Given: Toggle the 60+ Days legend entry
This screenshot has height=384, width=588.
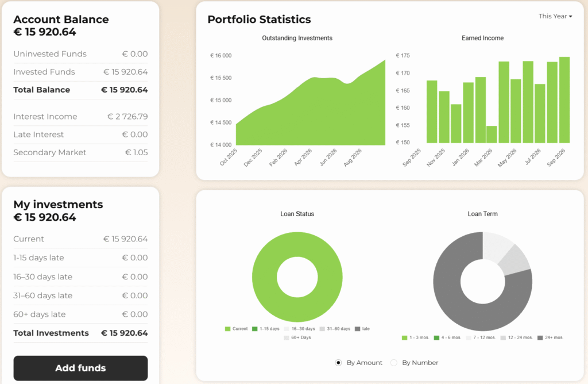Looking at the screenshot, I should [x=297, y=338].
